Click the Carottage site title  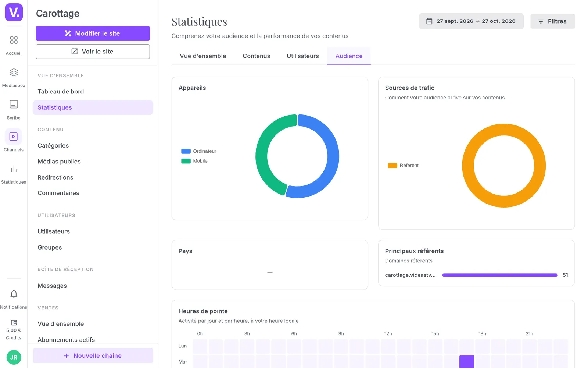coord(58,14)
